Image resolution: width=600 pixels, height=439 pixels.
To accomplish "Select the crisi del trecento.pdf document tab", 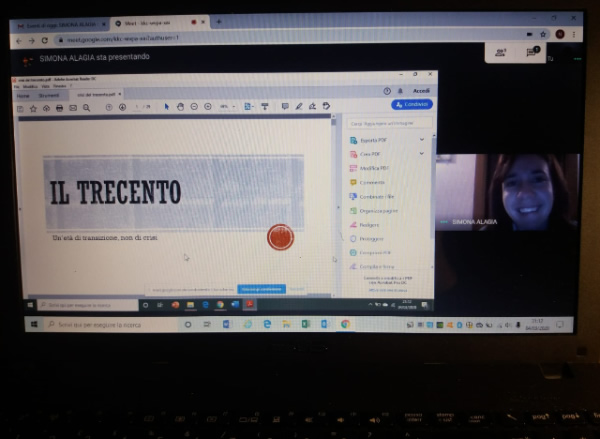I will (96, 94).
